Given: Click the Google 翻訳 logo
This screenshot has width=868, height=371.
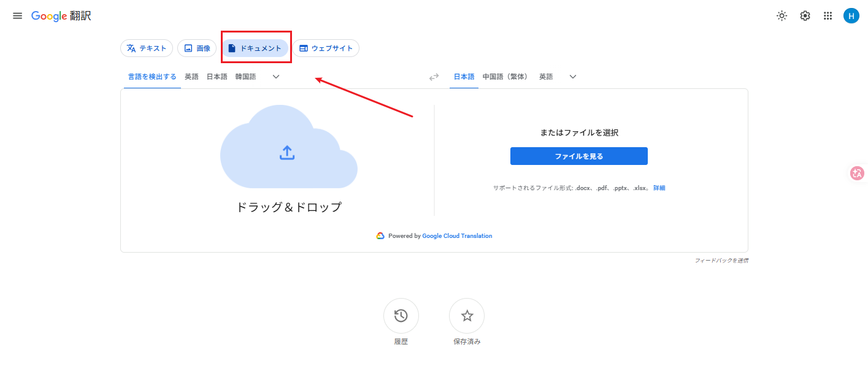Looking at the screenshot, I should 61,16.
